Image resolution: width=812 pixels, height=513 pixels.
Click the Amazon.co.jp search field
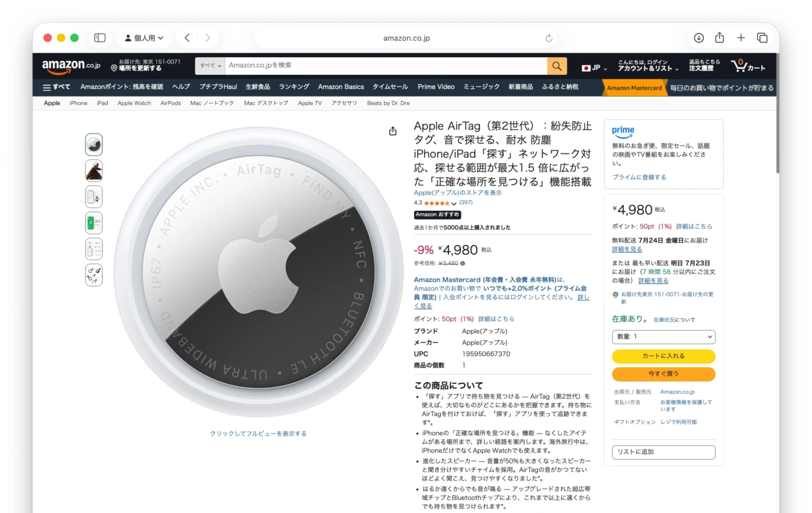[386, 65]
